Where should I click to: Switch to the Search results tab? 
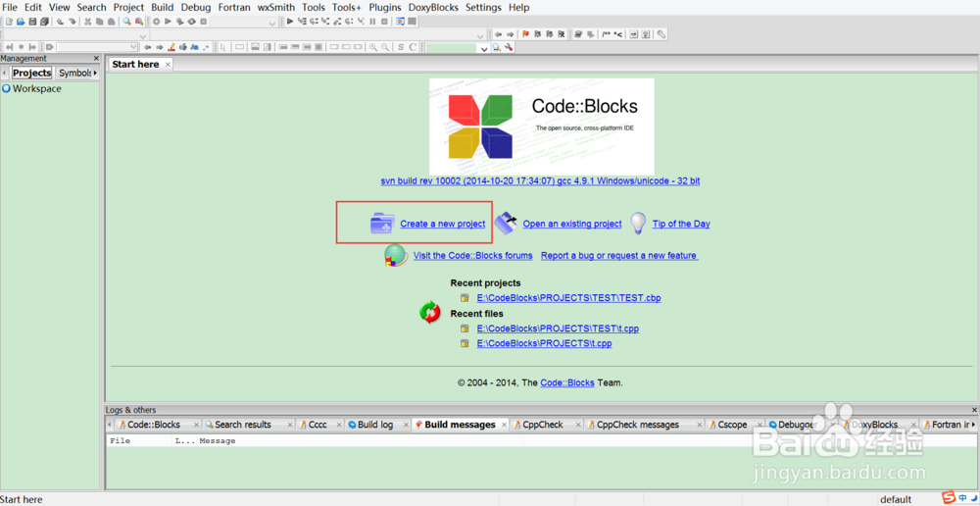pyautogui.click(x=242, y=425)
